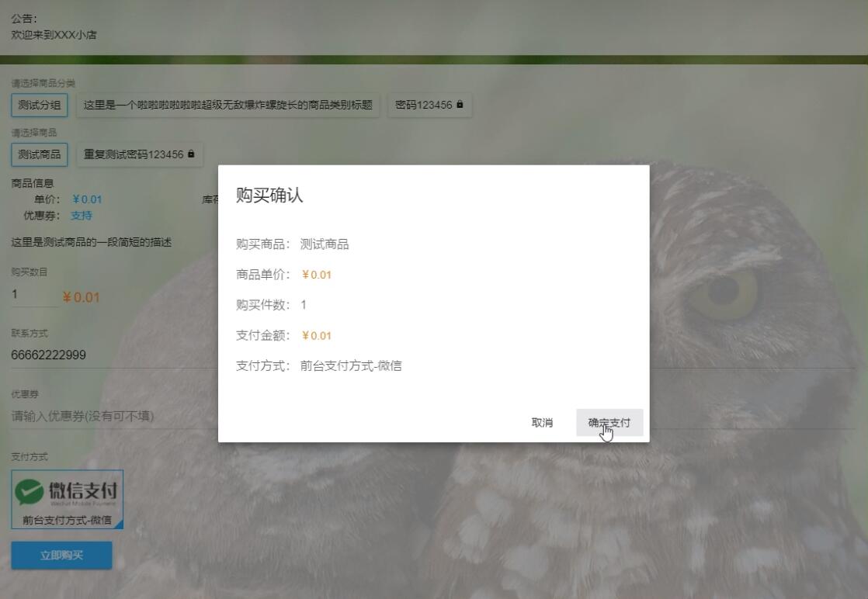This screenshot has height=599, width=868.
Task: Click the lock icon on 重复测试密码123456
Action: pos(191,154)
